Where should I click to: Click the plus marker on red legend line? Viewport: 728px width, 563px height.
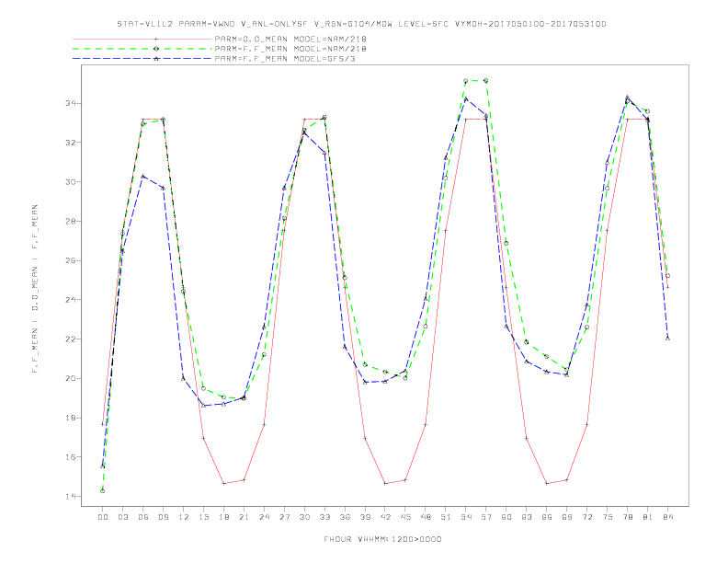pyautogui.click(x=156, y=39)
